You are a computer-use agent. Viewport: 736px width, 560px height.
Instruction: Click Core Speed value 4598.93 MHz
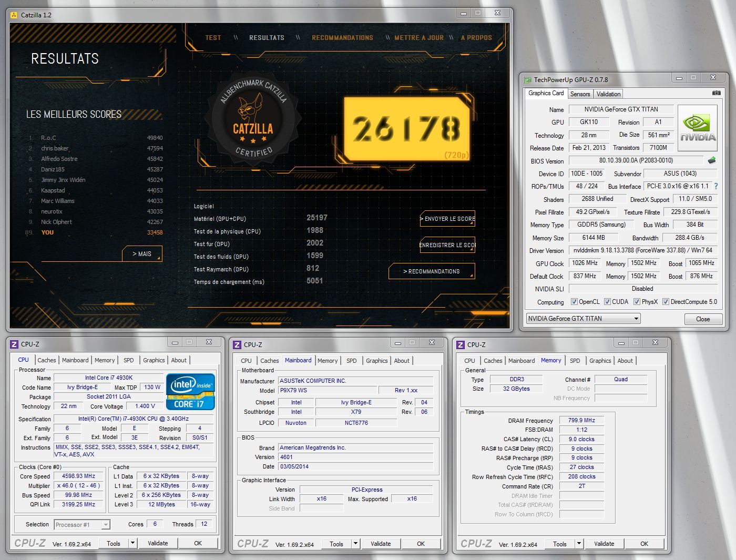point(79,476)
